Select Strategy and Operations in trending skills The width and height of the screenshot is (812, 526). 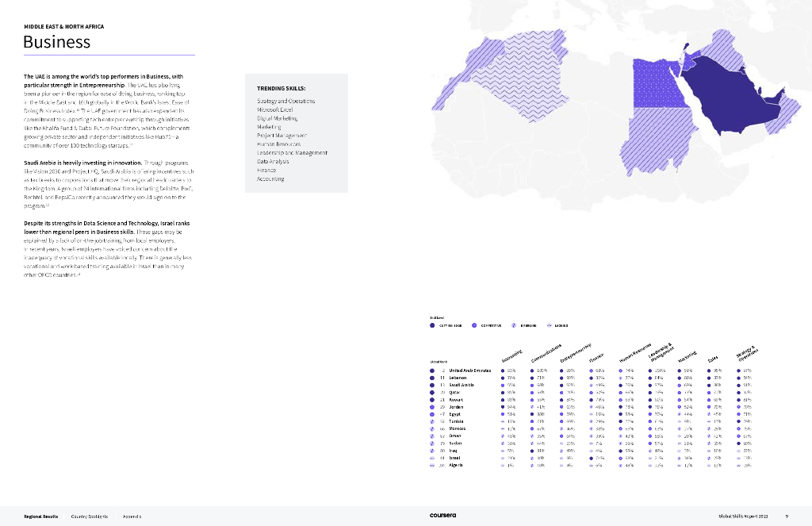coord(285,101)
